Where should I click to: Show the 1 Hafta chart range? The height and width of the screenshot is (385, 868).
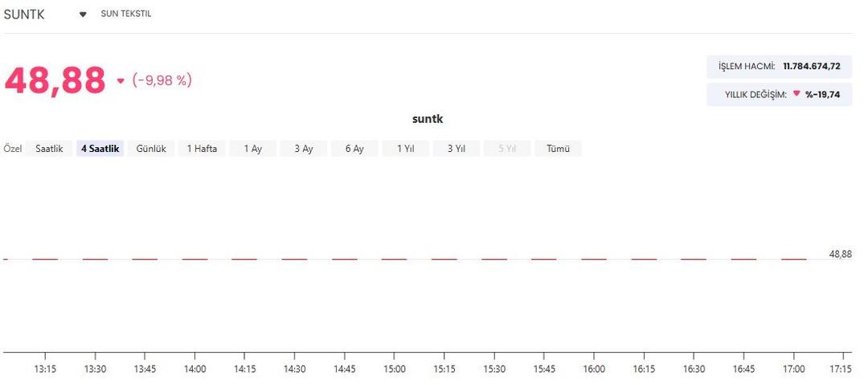[x=202, y=149]
